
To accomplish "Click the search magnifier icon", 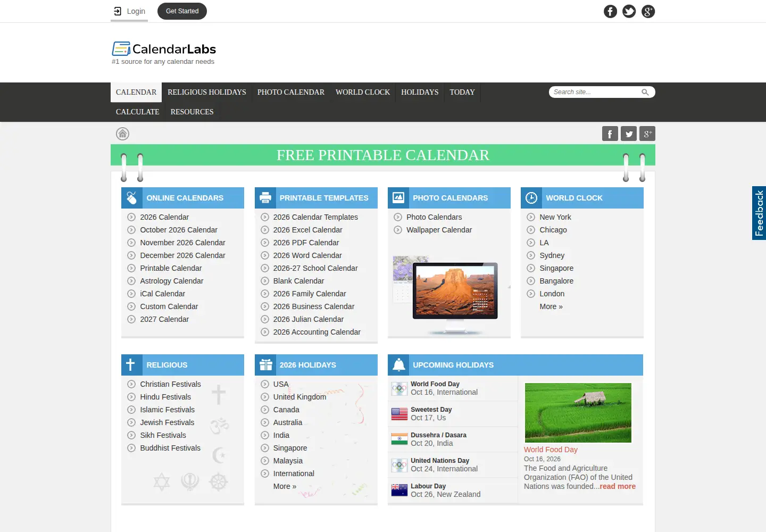I will pos(645,92).
